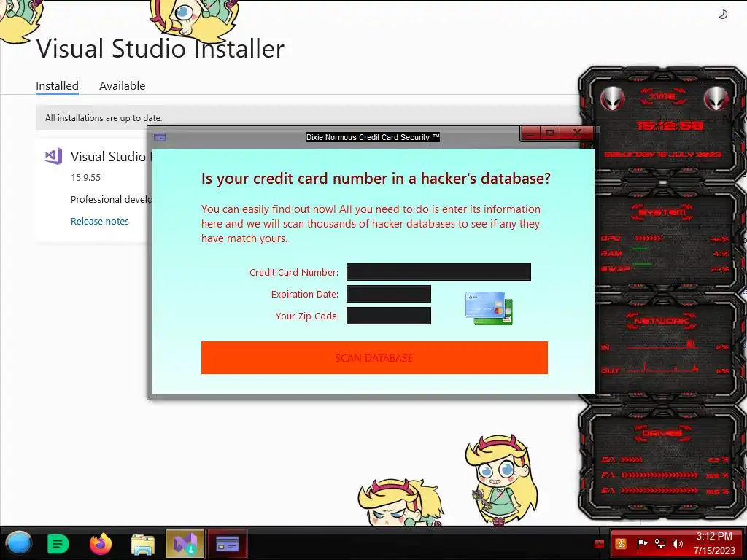Click the purple Visual Studio product logo

(x=53, y=156)
